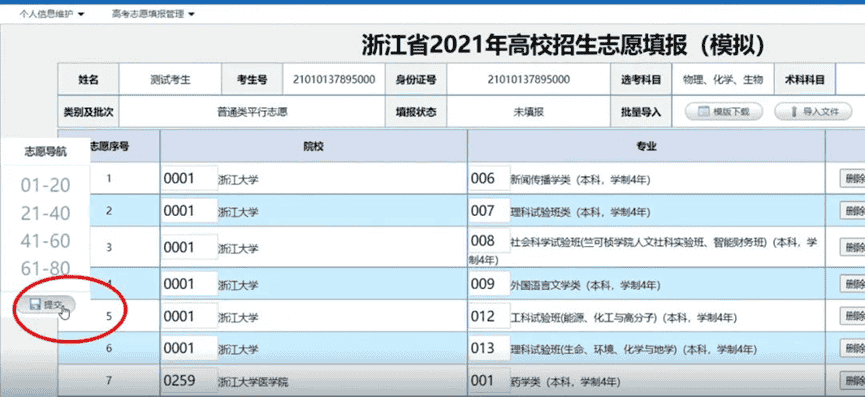This screenshot has height=397, width=865.
Task: Delete row 7 药学类 entry
Action: [852, 380]
